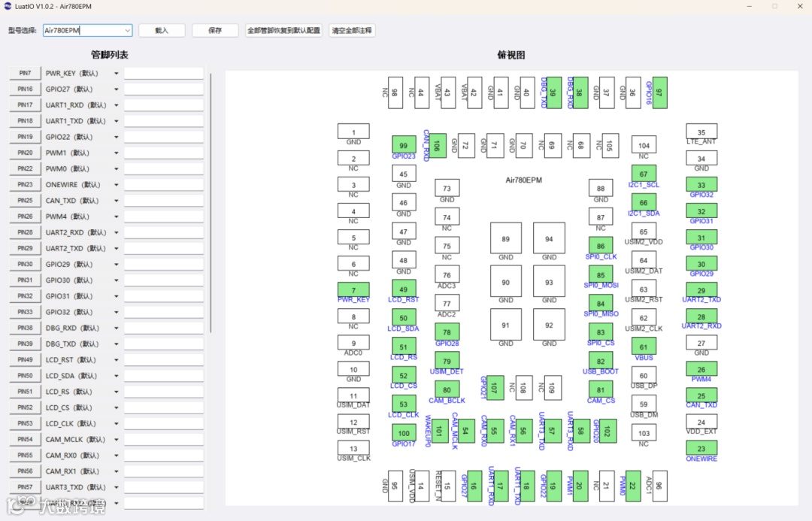Select pin 107 GPIO21 on chip diagram

[x=495, y=387]
